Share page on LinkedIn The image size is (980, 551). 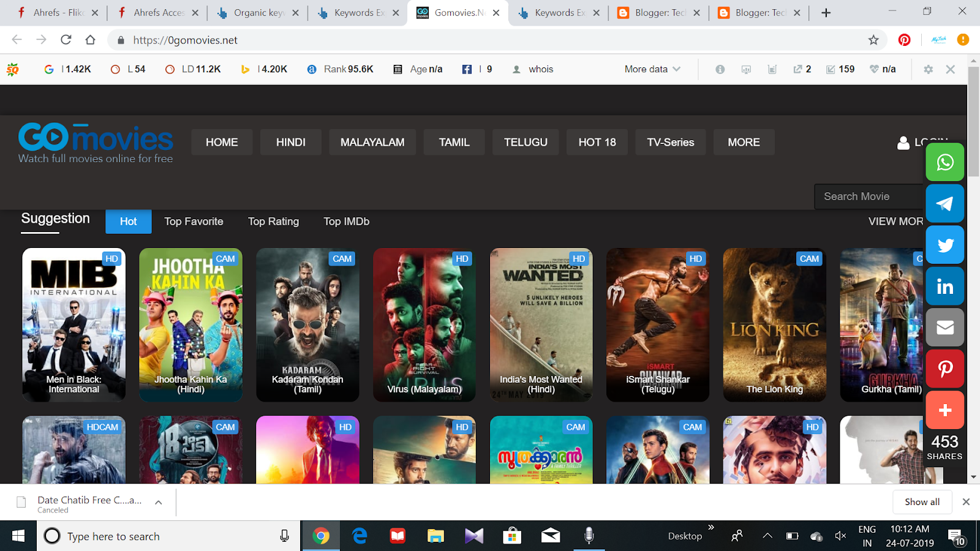pos(944,286)
